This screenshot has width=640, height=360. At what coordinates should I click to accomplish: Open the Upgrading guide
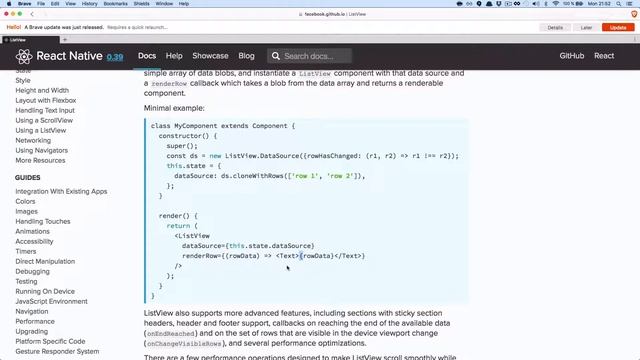click(31, 331)
